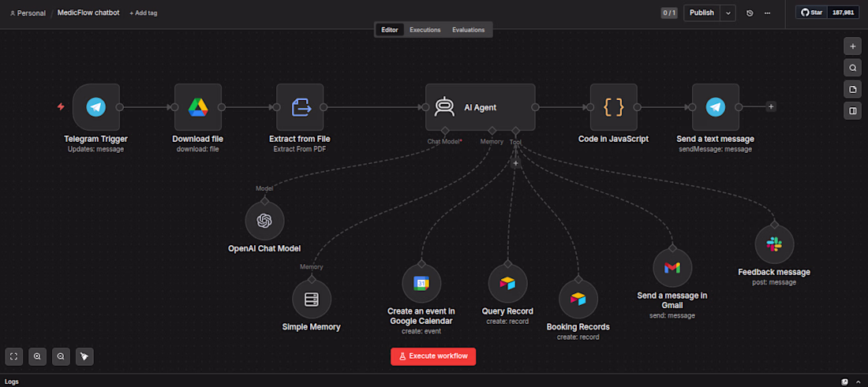Open the Telegram Trigger node
Image resolution: width=868 pixels, height=387 pixels.
tap(96, 107)
